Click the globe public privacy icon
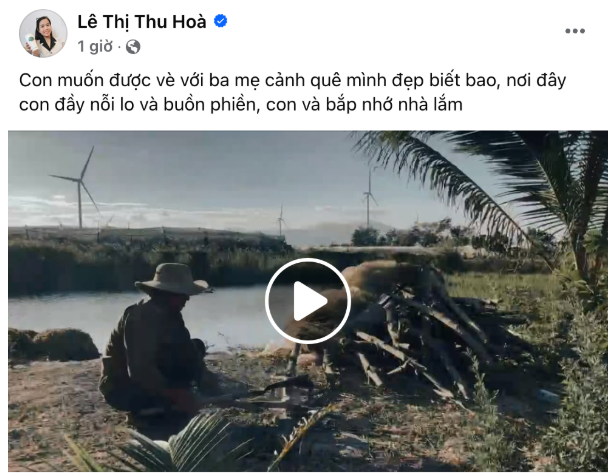 [133, 47]
